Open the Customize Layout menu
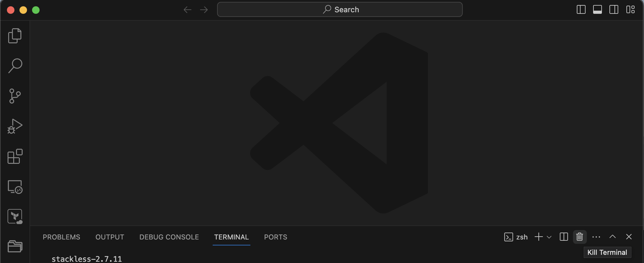 click(x=630, y=9)
